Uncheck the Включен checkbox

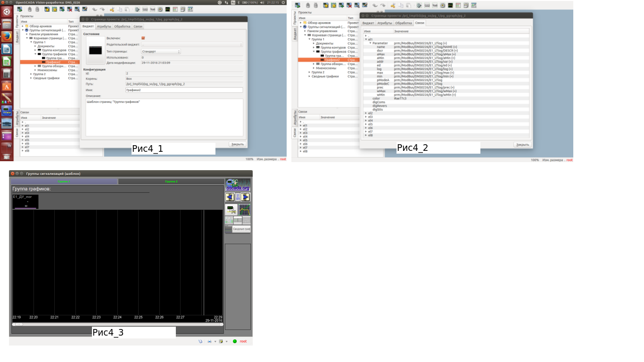coord(143,38)
